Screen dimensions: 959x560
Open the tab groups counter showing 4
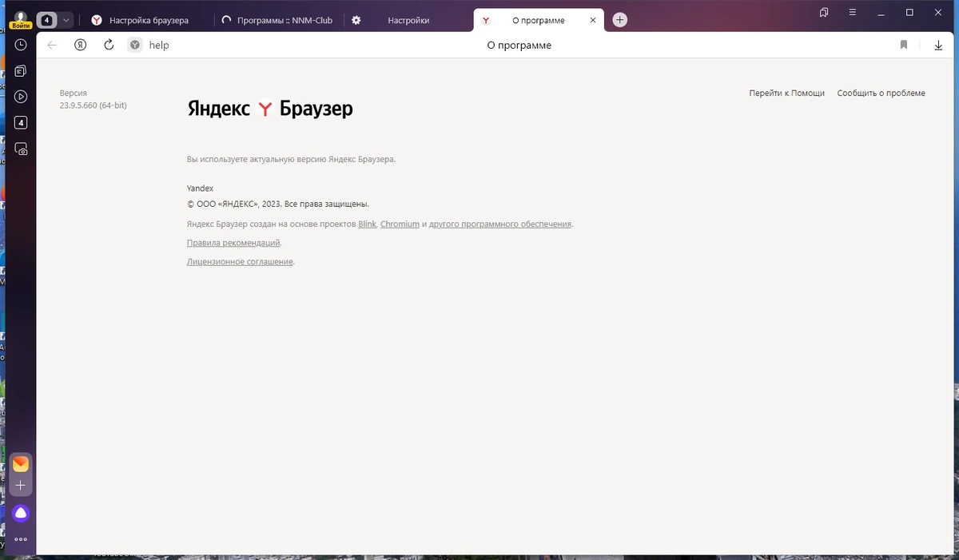point(46,20)
